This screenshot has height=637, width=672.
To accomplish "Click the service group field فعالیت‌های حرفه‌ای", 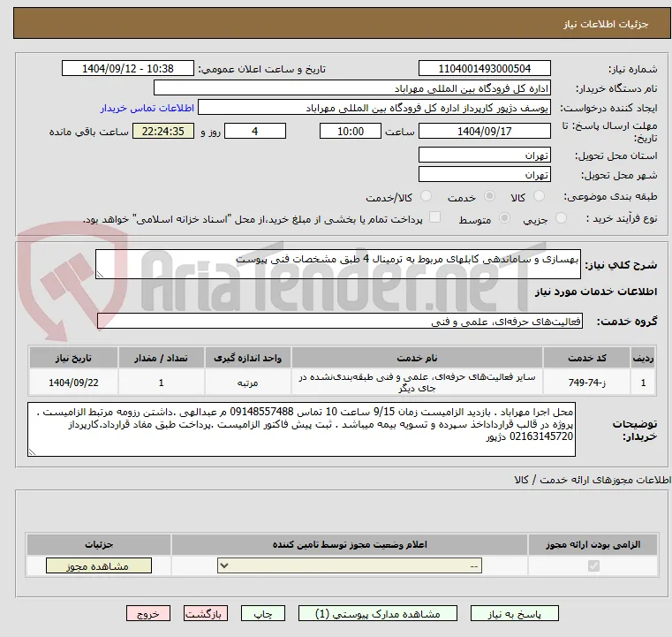I will tap(340, 321).
